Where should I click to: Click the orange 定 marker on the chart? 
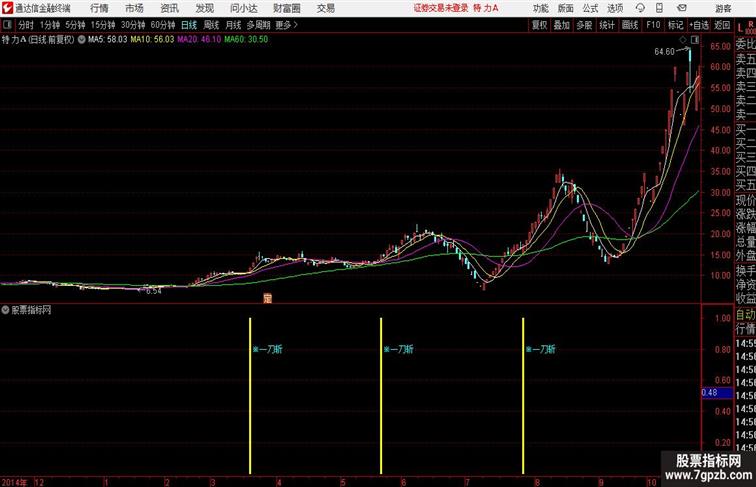pyautogui.click(x=268, y=298)
